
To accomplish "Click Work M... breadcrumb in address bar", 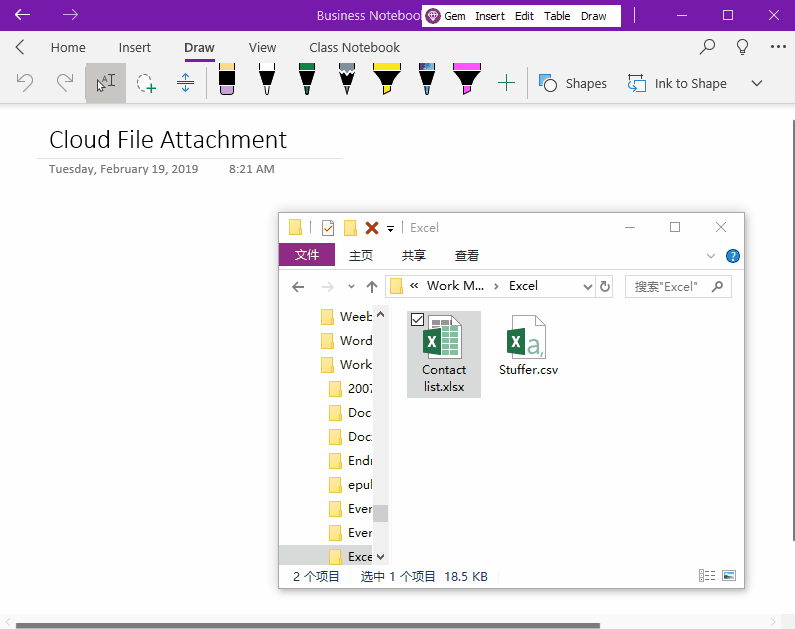I will (x=455, y=286).
